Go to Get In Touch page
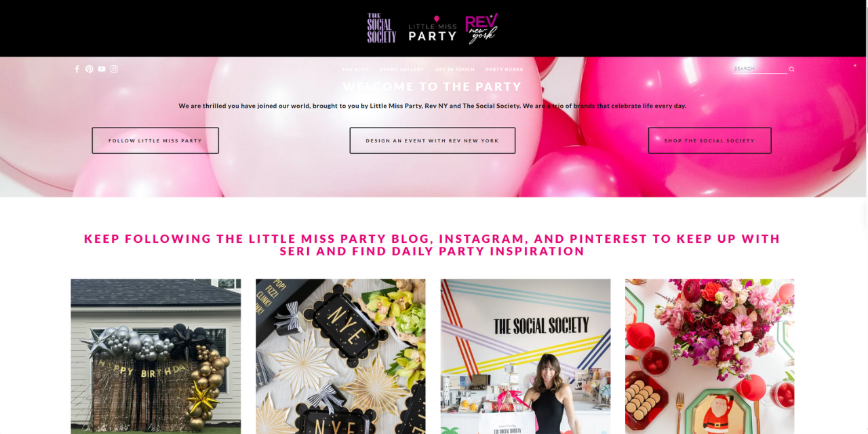The image size is (868, 434). coord(455,69)
